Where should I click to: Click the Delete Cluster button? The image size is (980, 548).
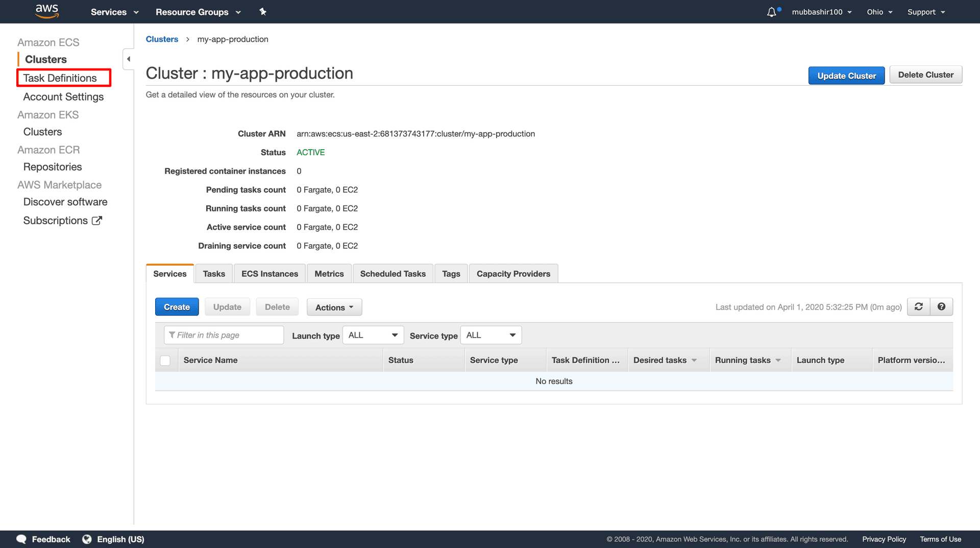point(926,75)
